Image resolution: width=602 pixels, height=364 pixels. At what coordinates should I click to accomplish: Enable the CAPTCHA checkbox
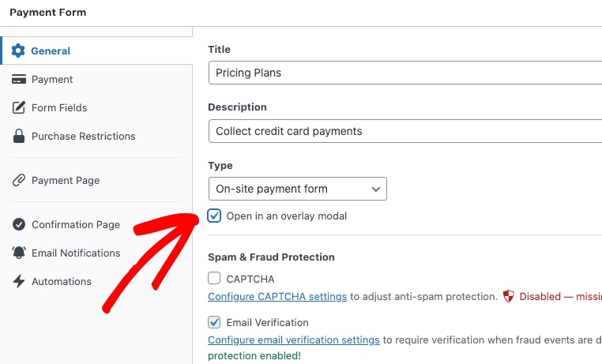pyautogui.click(x=214, y=278)
